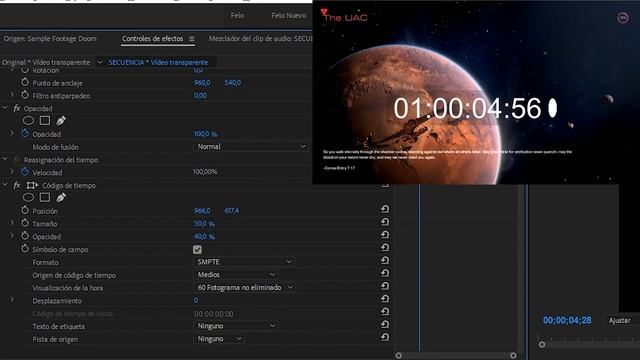
Task: Reset Origen de código de tiempo
Action: (385, 273)
